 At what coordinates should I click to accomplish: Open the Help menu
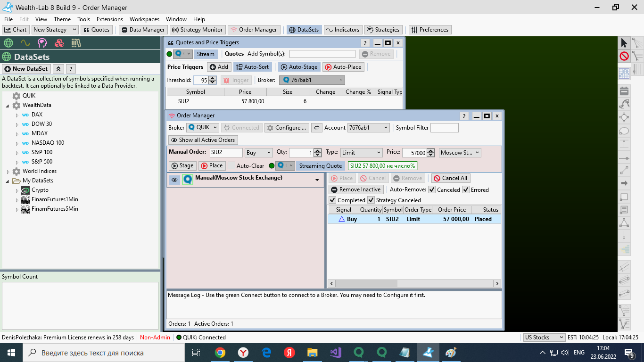click(199, 19)
